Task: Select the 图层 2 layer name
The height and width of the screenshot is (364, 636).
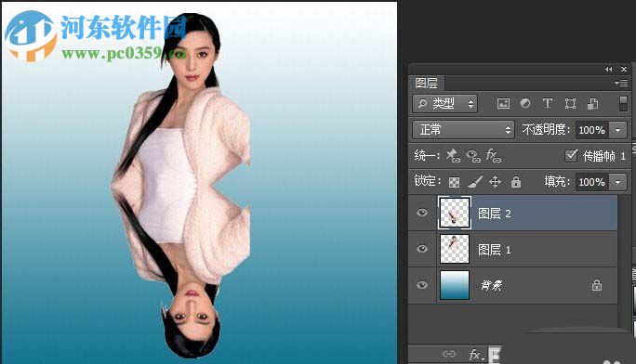Action: pyautogui.click(x=494, y=214)
